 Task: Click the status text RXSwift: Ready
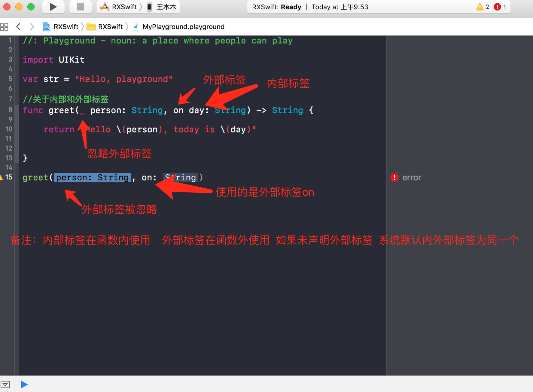[x=276, y=7]
